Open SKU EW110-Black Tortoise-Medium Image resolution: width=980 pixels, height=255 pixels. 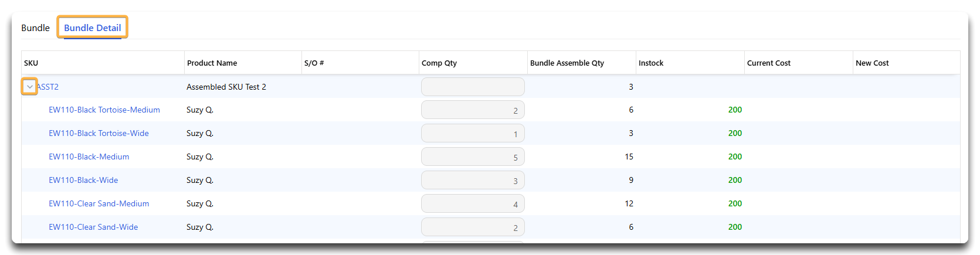(104, 110)
